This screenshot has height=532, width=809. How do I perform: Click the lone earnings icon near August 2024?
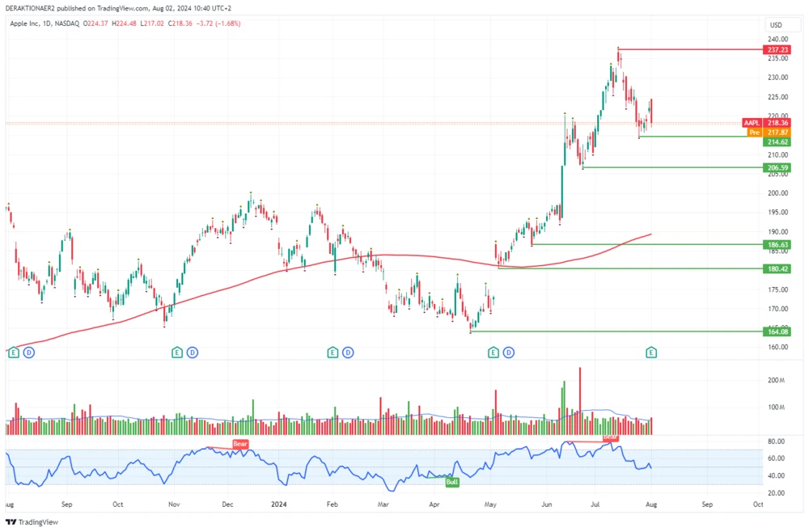651,353
